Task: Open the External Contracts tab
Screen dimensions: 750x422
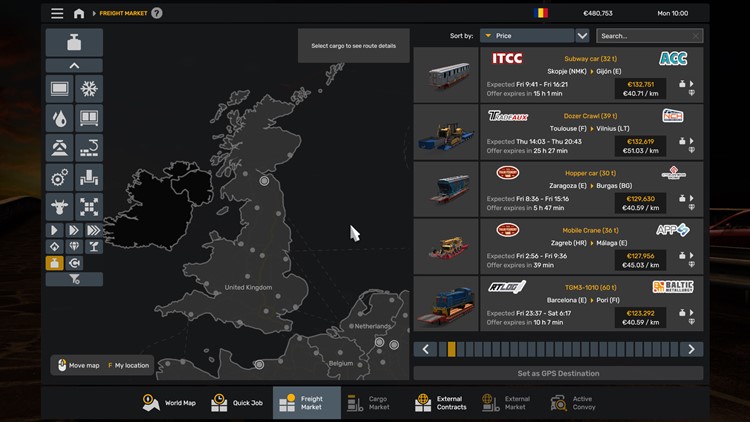Action: pos(440,402)
